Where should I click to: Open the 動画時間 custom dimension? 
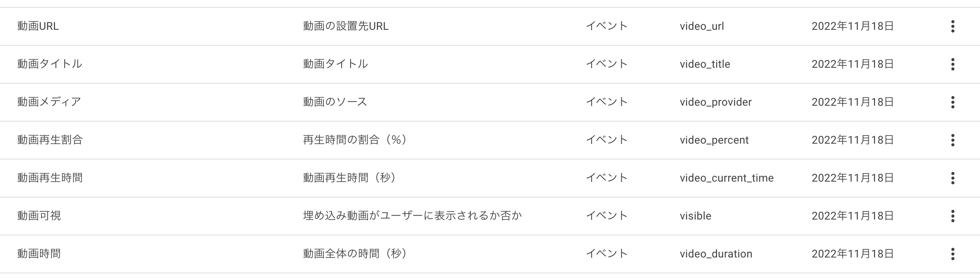(x=39, y=254)
